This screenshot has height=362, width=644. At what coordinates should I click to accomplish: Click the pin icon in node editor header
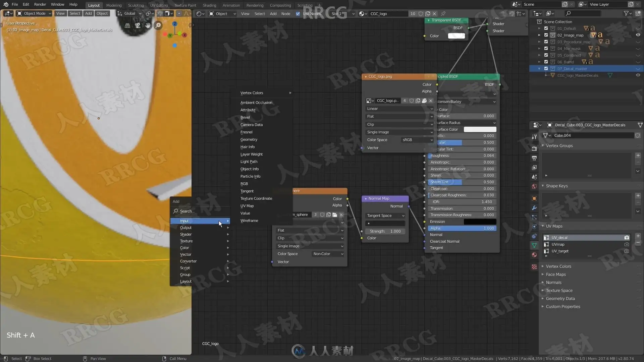click(443, 14)
